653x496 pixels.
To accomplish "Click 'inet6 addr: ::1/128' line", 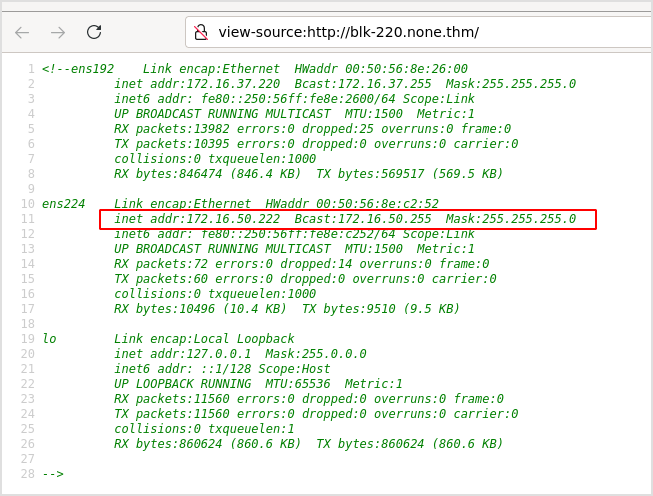I will click(222, 369).
